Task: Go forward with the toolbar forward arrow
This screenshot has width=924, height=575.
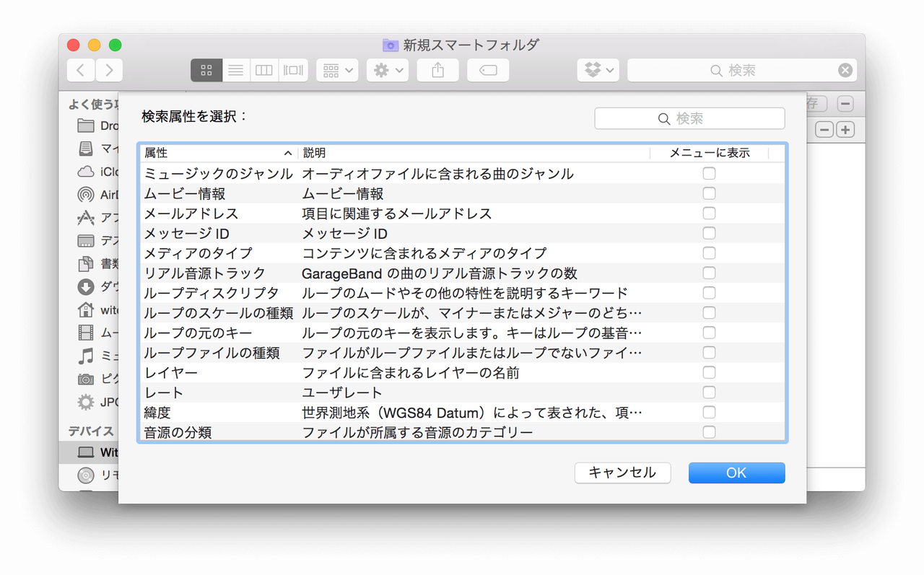Action: tap(109, 70)
